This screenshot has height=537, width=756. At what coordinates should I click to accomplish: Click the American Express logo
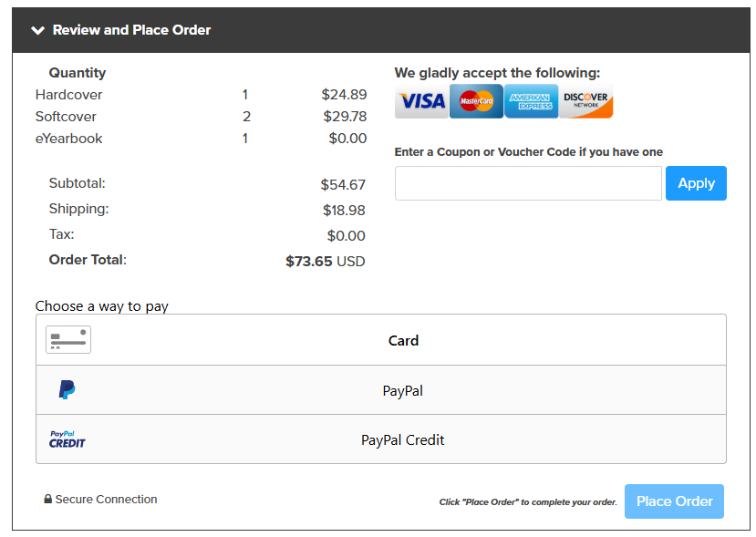531,101
